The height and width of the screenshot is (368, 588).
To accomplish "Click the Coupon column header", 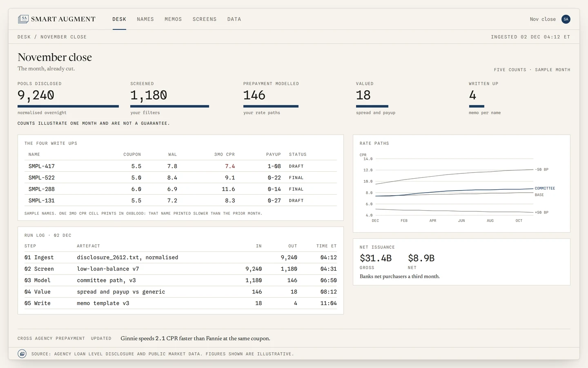I will tap(132, 155).
